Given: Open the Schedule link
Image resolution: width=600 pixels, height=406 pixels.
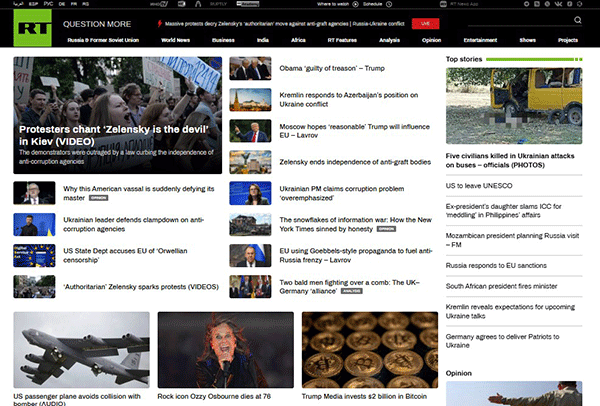Looking at the screenshot, I should click(372, 4).
